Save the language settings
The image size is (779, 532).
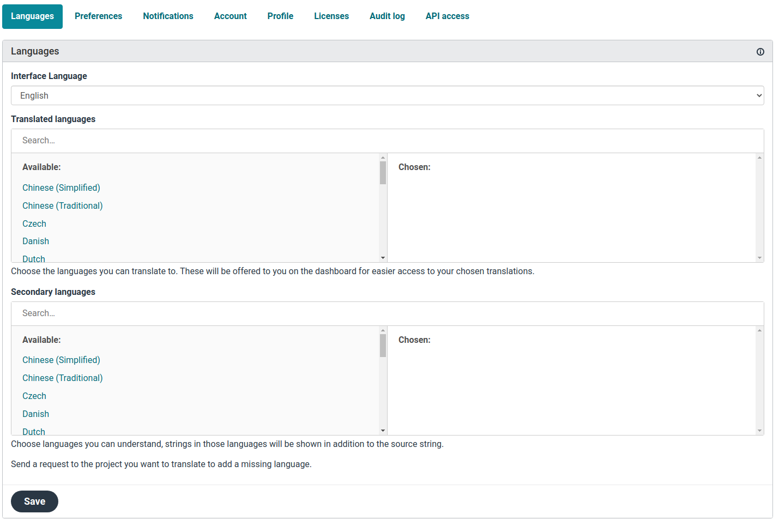(x=34, y=501)
